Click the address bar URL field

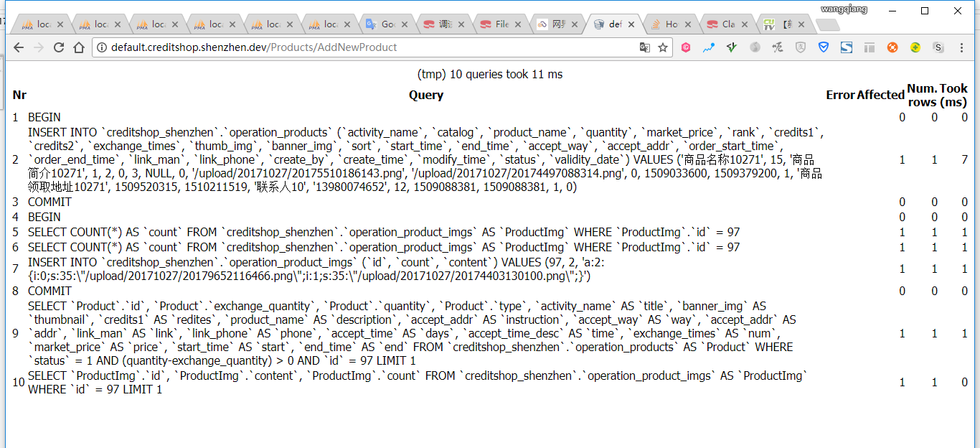point(364,47)
